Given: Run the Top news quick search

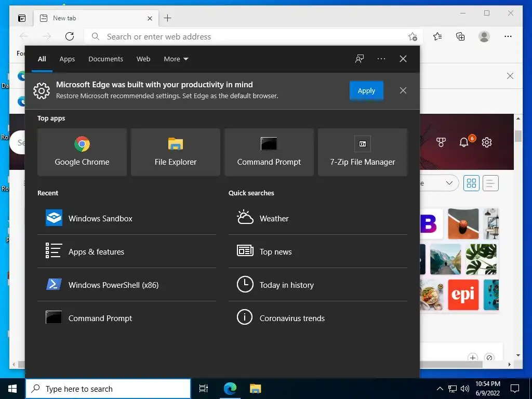Looking at the screenshot, I should point(318,251).
